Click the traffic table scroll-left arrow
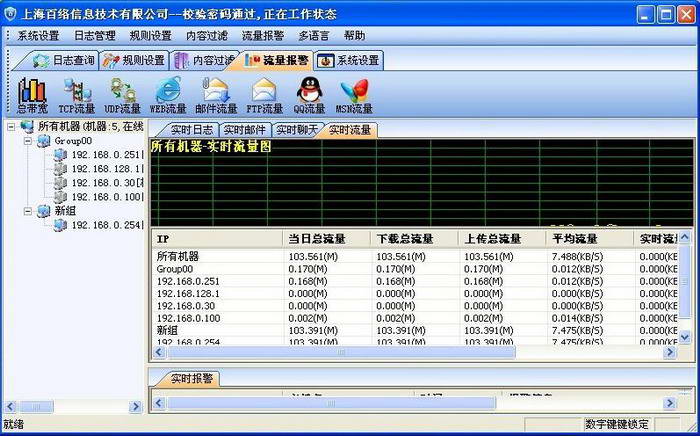700x436 pixels. [159, 353]
